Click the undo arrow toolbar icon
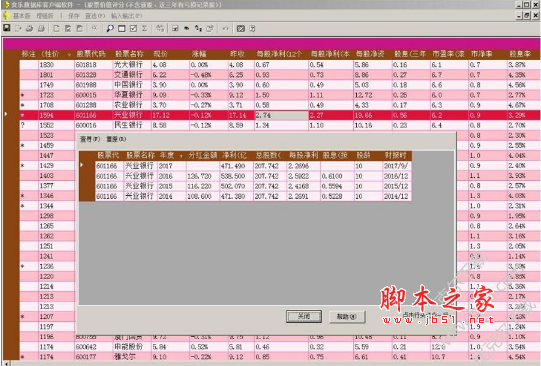 click(225, 29)
